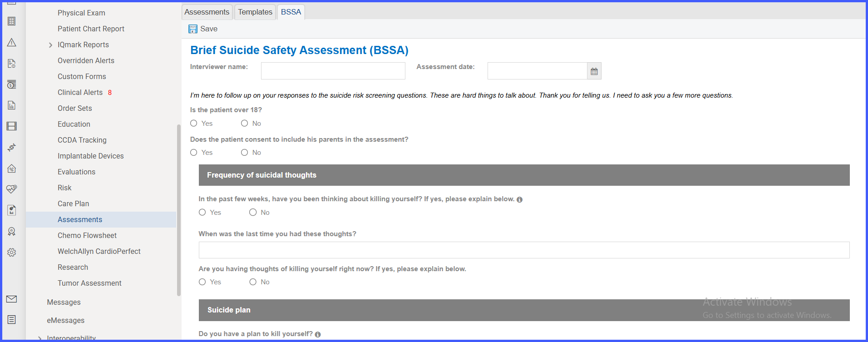Screen dimensions: 868x342
Task: Click the envelope Messages icon
Action: pyautogui.click(x=12, y=299)
